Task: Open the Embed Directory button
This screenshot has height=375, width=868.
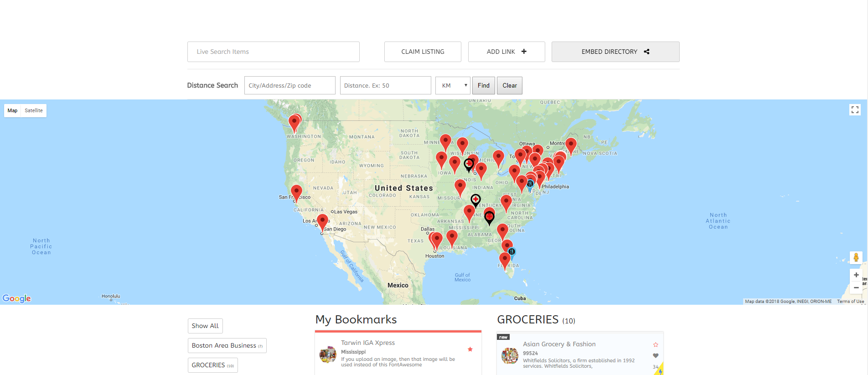Action: point(615,52)
